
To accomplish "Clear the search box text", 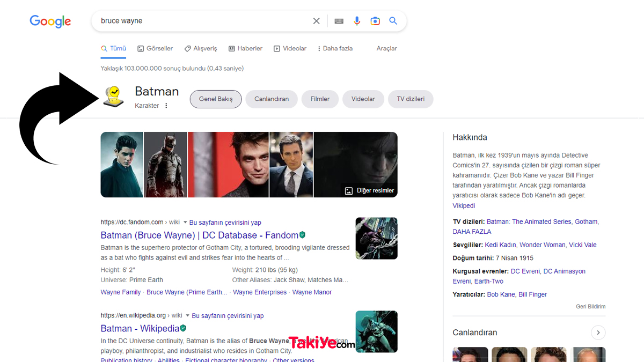I will pyautogui.click(x=317, y=21).
